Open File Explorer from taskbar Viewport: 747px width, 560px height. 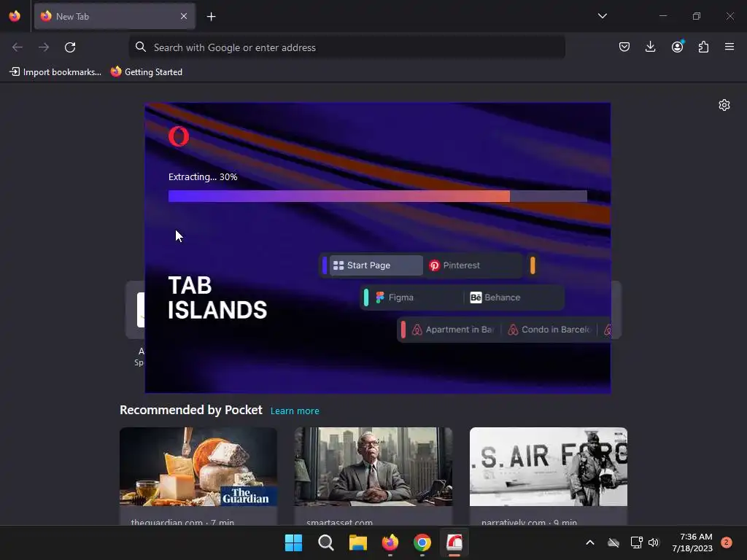357,542
